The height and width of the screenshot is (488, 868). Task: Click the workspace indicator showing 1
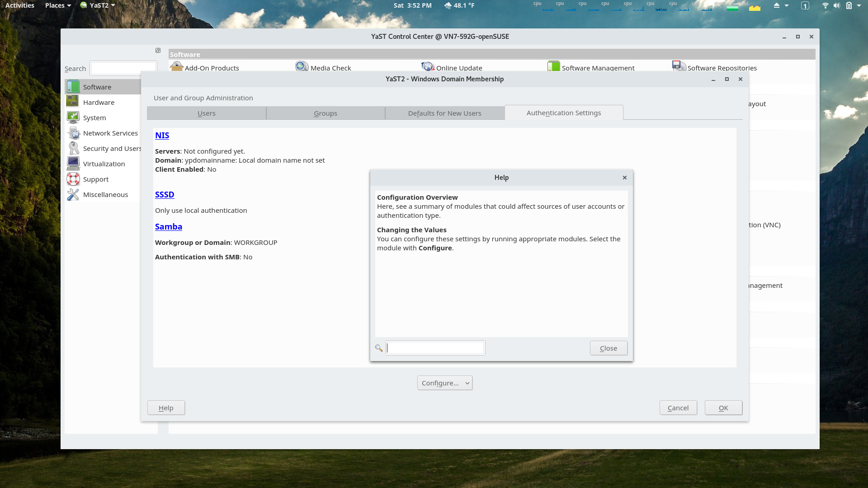[x=805, y=5]
